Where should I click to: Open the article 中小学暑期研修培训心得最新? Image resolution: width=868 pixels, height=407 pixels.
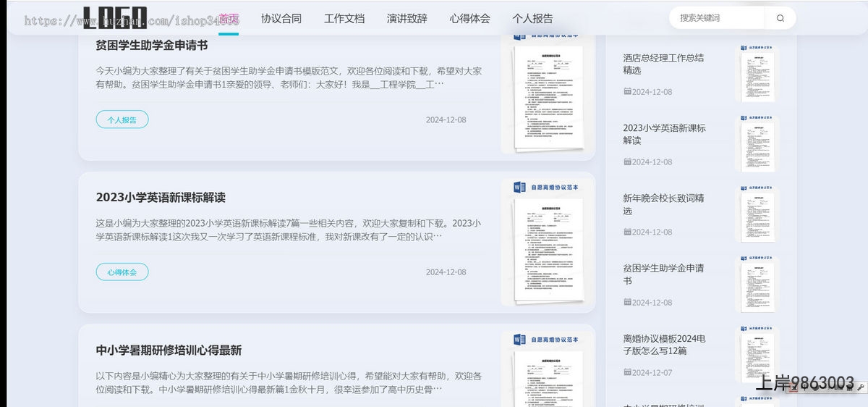point(169,350)
